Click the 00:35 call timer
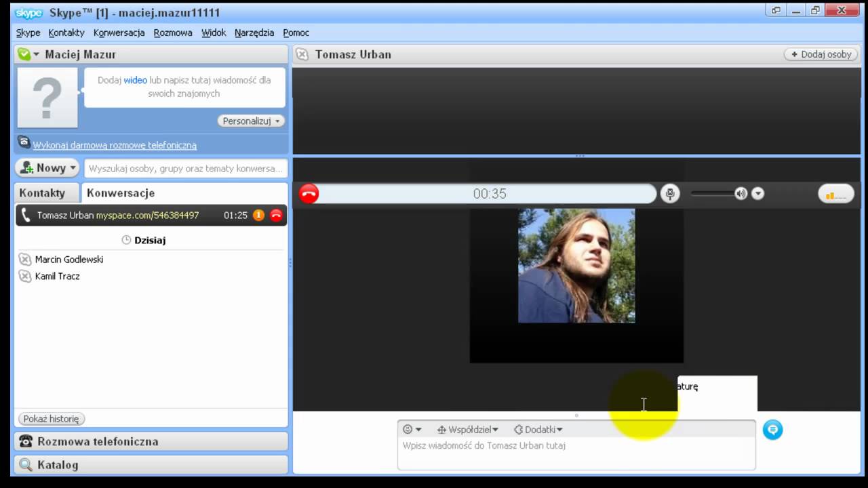 [x=490, y=194]
